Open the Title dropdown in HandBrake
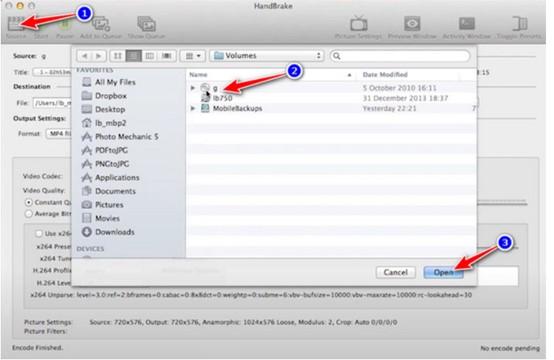The image size is (554, 360). [52, 72]
